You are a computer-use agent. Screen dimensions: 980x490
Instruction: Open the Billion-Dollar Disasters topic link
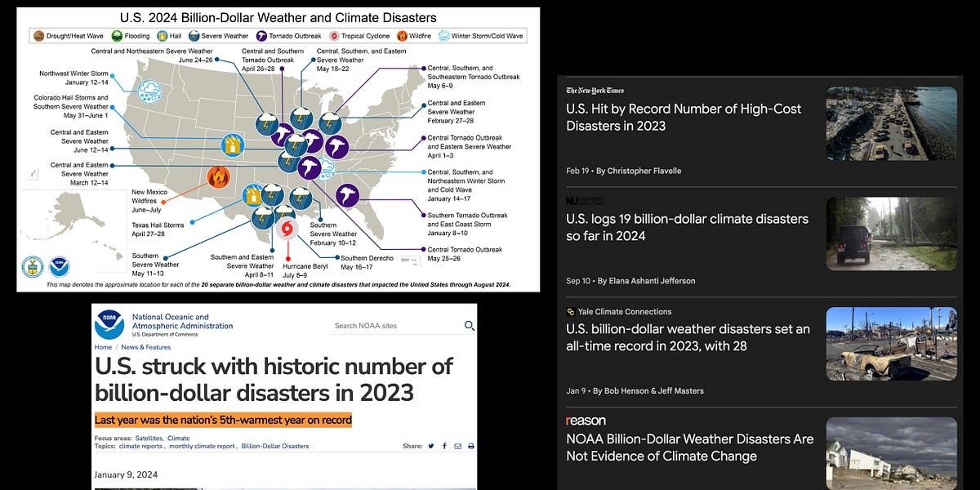pyautogui.click(x=275, y=446)
